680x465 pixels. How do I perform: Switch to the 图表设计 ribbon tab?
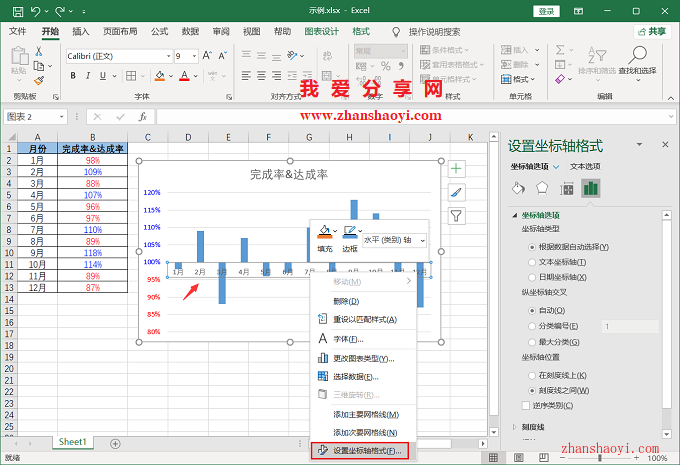(321, 31)
